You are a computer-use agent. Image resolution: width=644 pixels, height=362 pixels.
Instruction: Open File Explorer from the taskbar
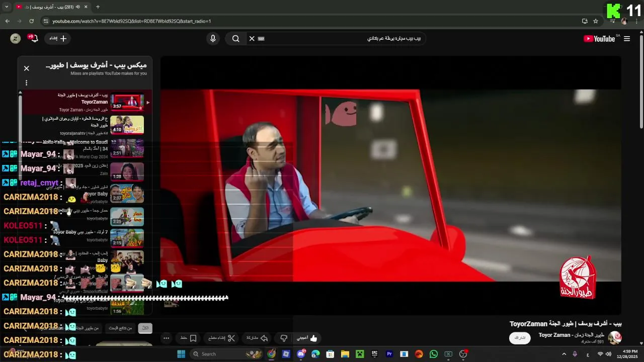[345, 354]
